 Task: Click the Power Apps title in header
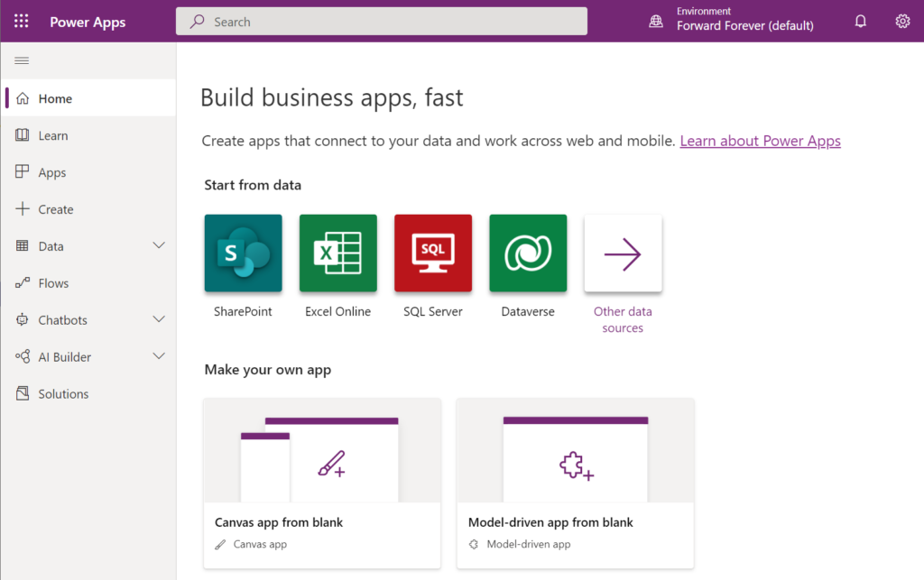(88, 23)
